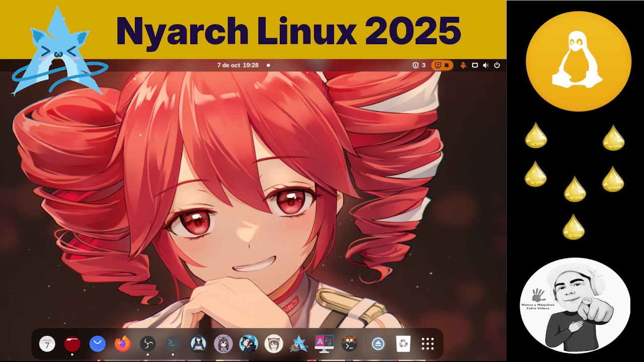Click the orange microphone indicator
644x362 pixels.
click(463, 65)
